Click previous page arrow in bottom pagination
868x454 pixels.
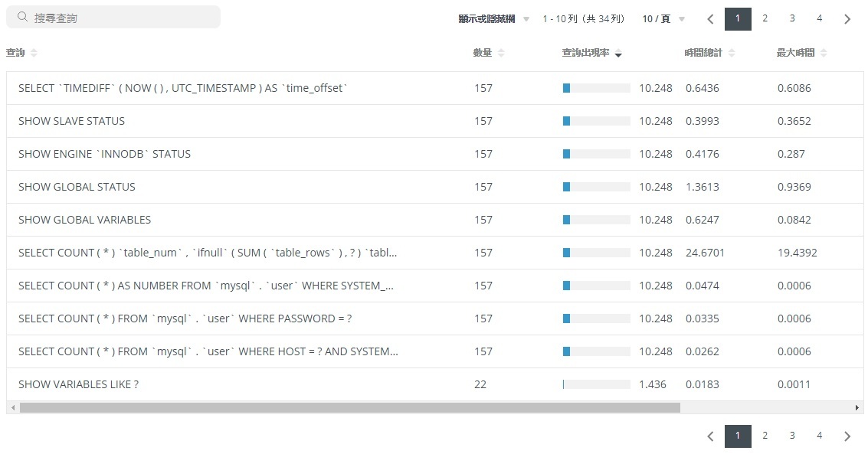pos(710,436)
